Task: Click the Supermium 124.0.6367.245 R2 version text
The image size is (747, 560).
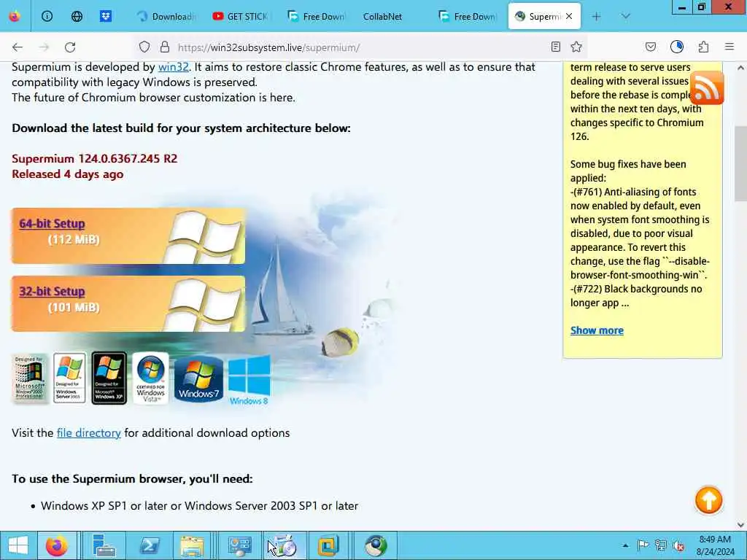Action: (94, 158)
